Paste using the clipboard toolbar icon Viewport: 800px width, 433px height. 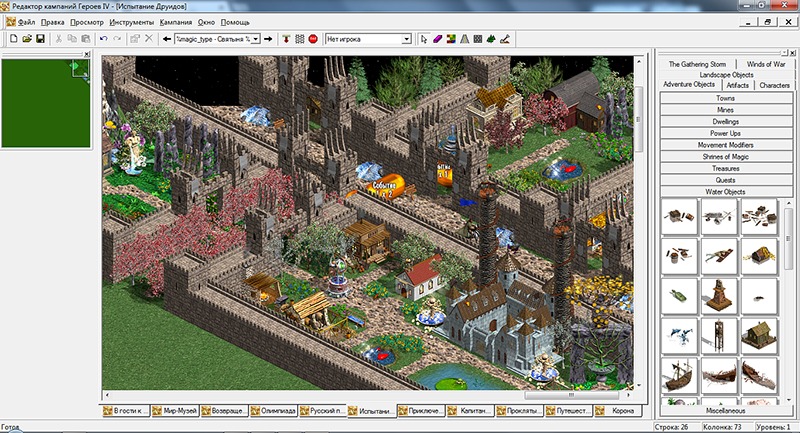(x=86, y=39)
